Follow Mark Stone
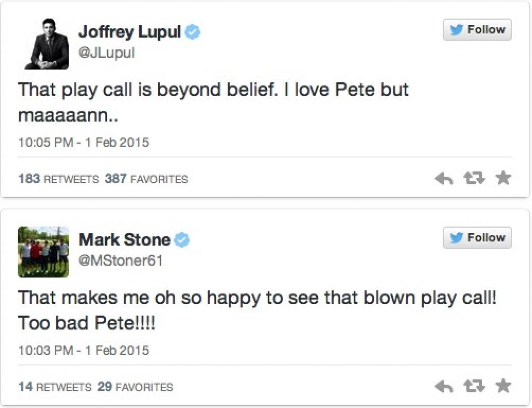The width and height of the screenshot is (532, 408). click(x=477, y=238)
